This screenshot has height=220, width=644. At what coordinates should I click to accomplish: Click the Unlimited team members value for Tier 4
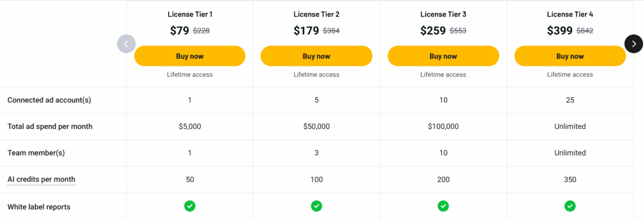click(570, 153)
